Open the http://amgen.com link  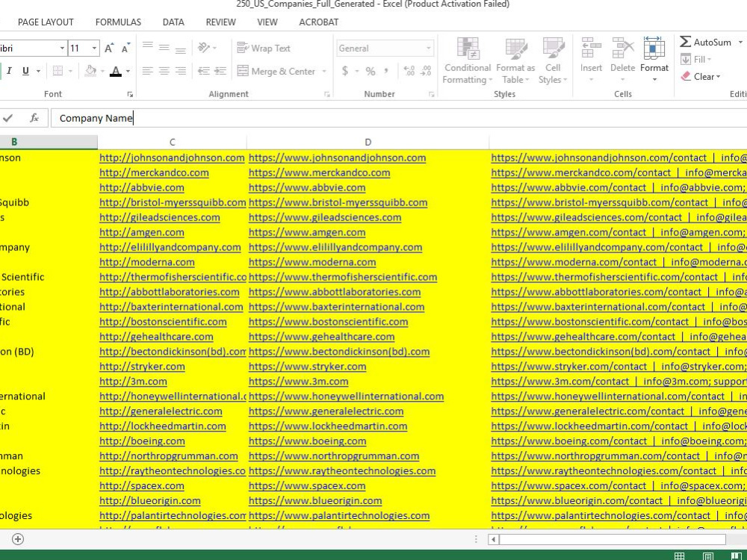[141, 232]
